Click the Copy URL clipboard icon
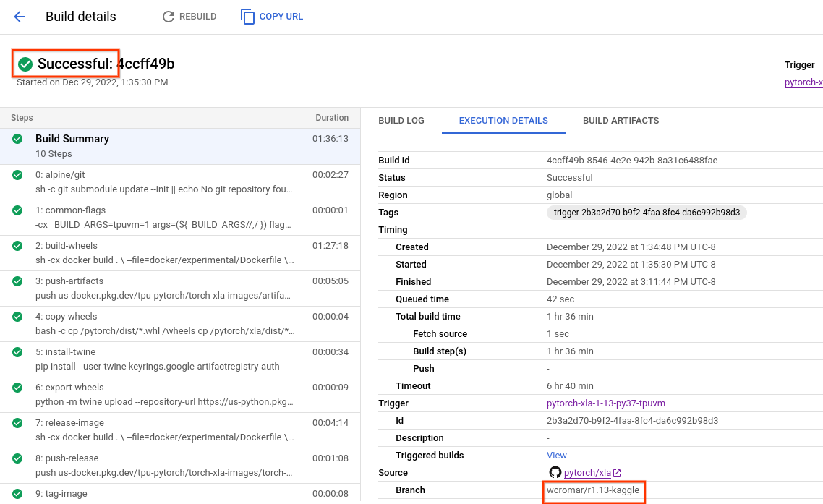Viewport: 823px width, 504px height. click(248, 17)
